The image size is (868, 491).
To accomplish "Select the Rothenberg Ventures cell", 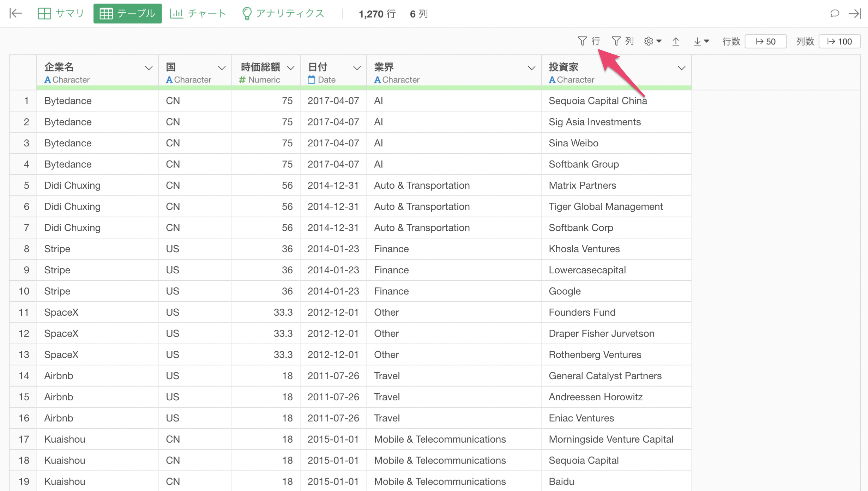I will point(616,354).
